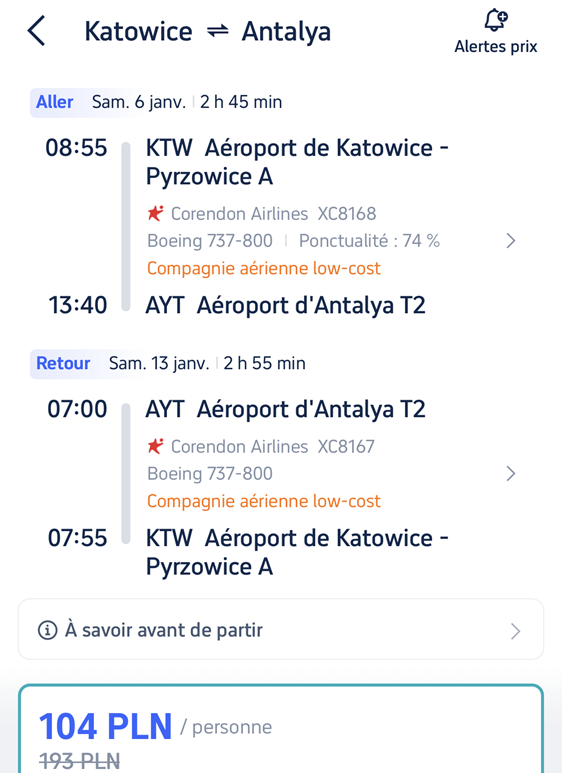Viewport: 562px width, 773px height.
Task: Open the À savoir avant de partir chevron
Action: (x=515, y=631)
